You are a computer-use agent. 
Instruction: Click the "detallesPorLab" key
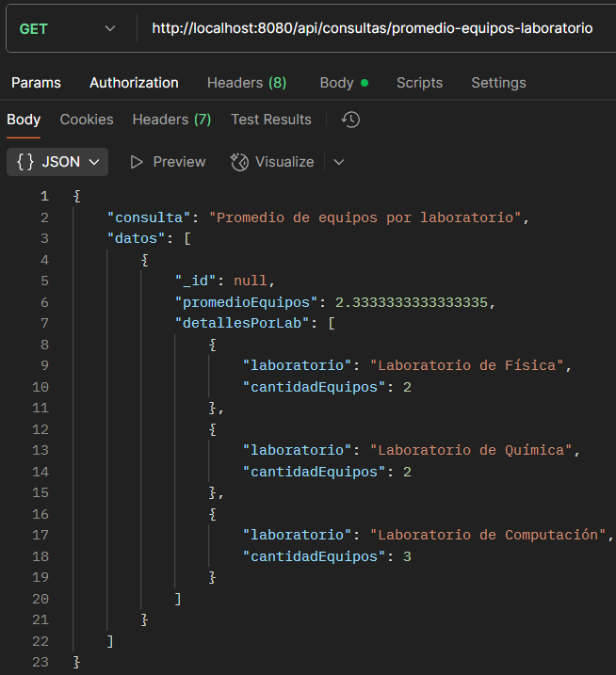tap(242, 323)
